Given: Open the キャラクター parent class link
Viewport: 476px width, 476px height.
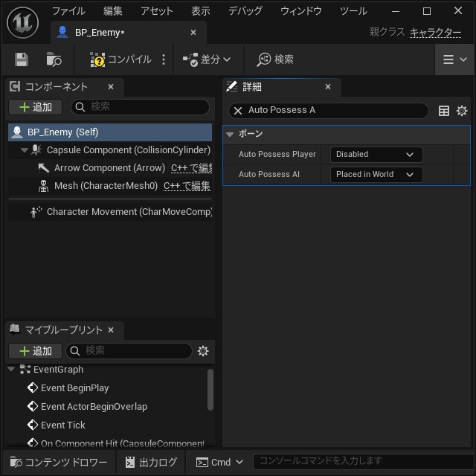Looking at the screenshot, I should coord(435,32).
